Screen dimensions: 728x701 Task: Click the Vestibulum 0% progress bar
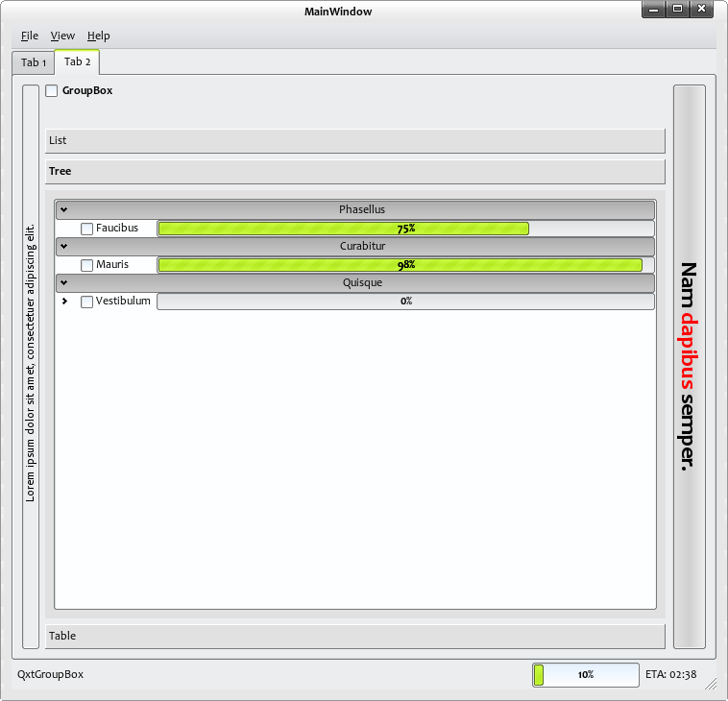pos(406,302)
